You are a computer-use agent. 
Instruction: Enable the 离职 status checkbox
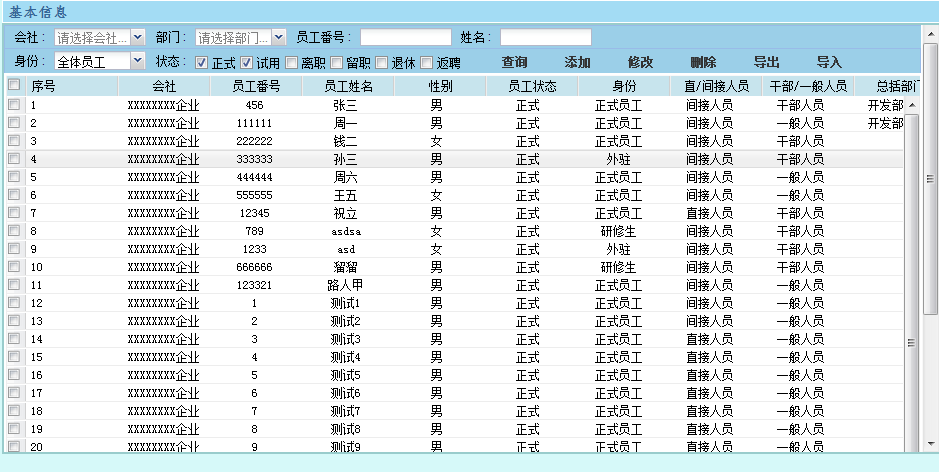tap(292, 62)
